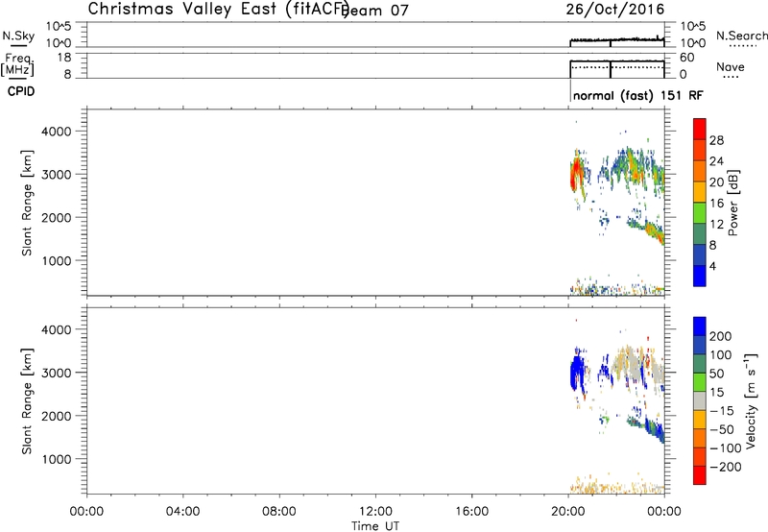Click the '4000' range tick of the power panel
Screen dimensions: 768x532
[x=57, y=132]
